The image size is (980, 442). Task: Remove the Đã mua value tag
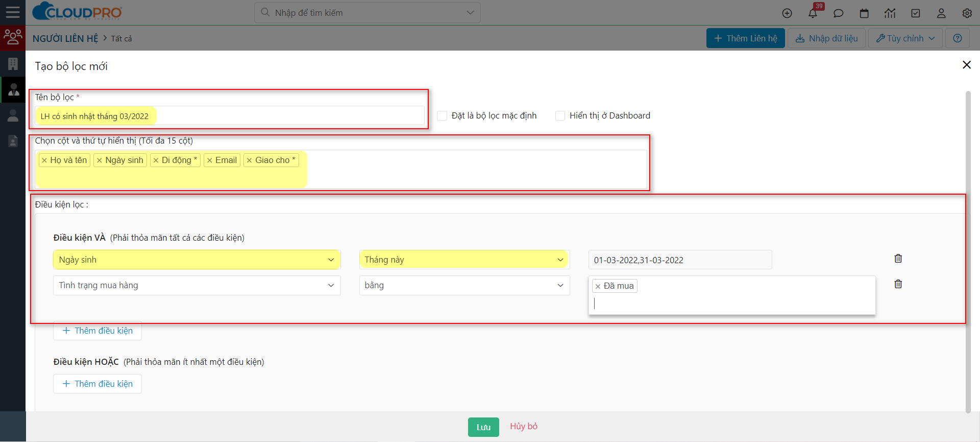coord(598,286)
